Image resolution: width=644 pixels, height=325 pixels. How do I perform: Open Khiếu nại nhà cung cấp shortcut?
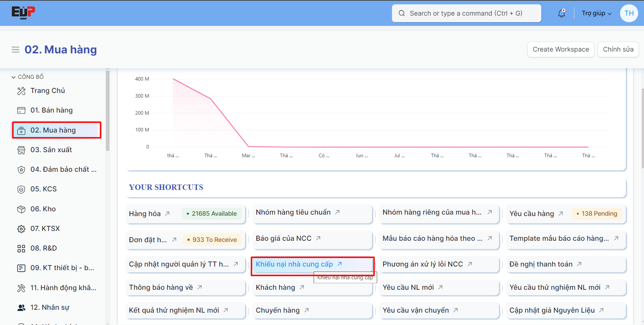(x=294, y=264)
